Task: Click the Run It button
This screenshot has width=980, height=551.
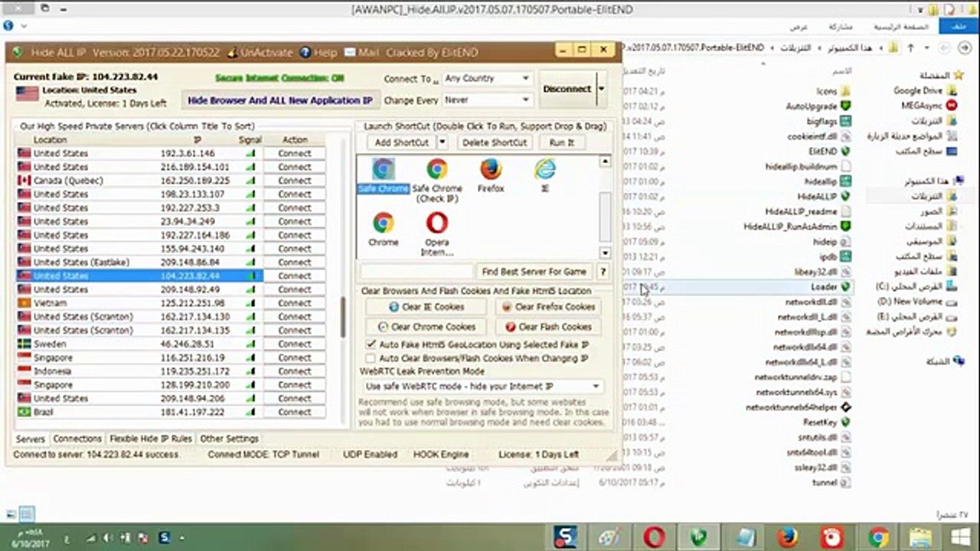Action: tap(561, 142)
